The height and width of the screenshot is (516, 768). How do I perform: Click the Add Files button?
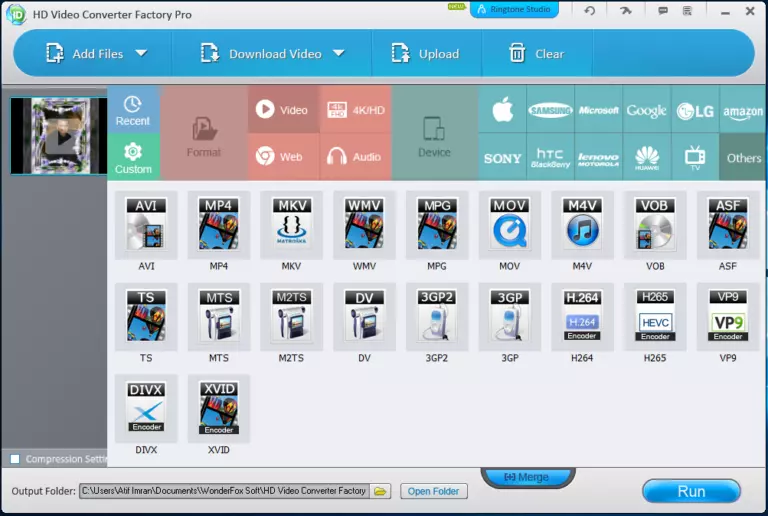(x=84, y=53)
